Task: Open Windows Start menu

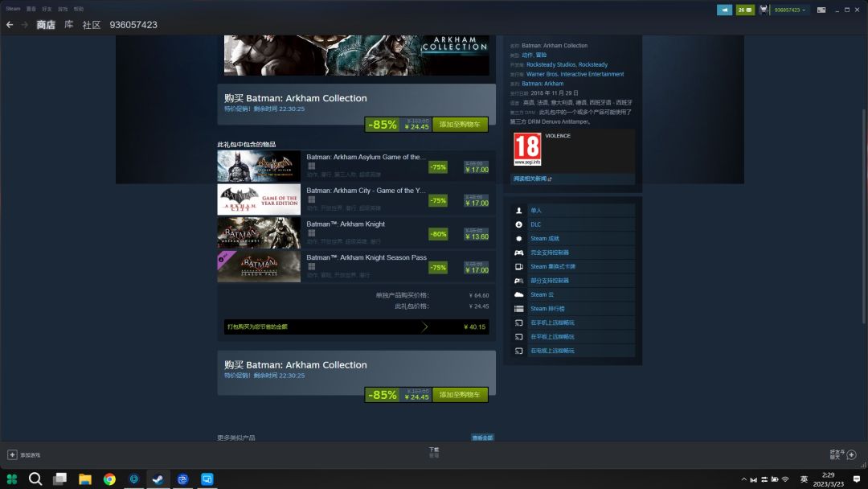Action: (11, 479)
